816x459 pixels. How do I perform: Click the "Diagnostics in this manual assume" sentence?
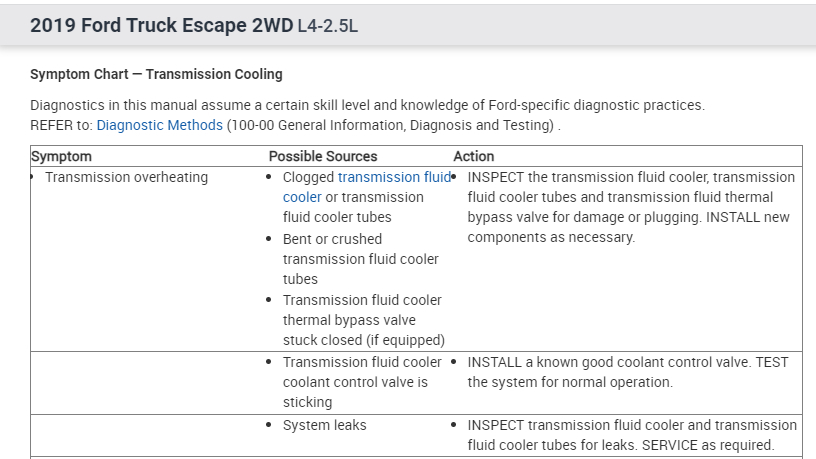click(367, 105)
